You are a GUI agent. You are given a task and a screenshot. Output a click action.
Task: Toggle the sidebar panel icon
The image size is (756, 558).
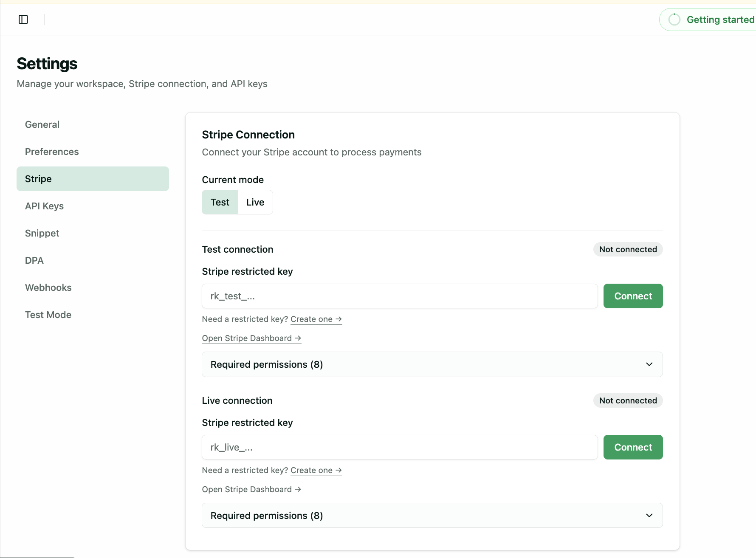[23, 20]
